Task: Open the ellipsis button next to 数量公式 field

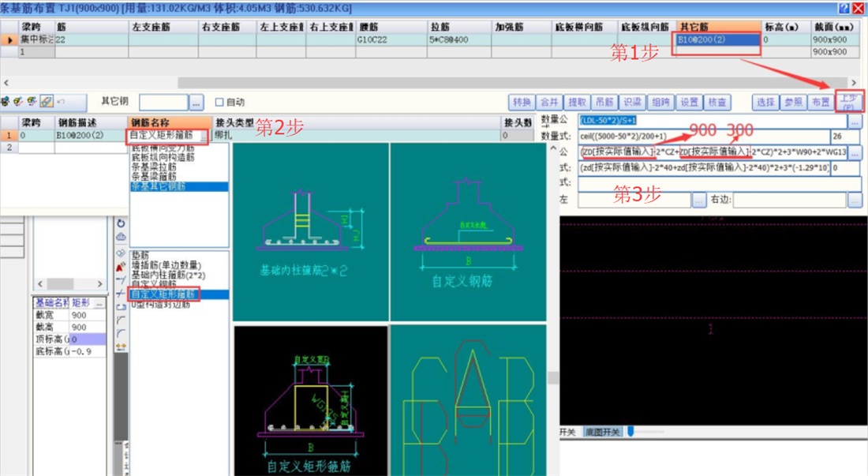Action: point(854,120)
